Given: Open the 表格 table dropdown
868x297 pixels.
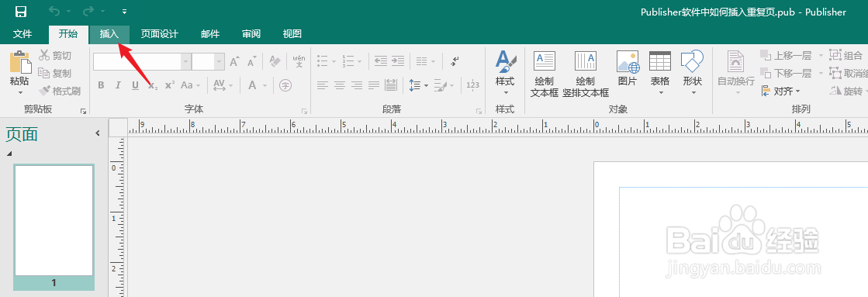Looking at the screenshot, I should click(660, 73).
